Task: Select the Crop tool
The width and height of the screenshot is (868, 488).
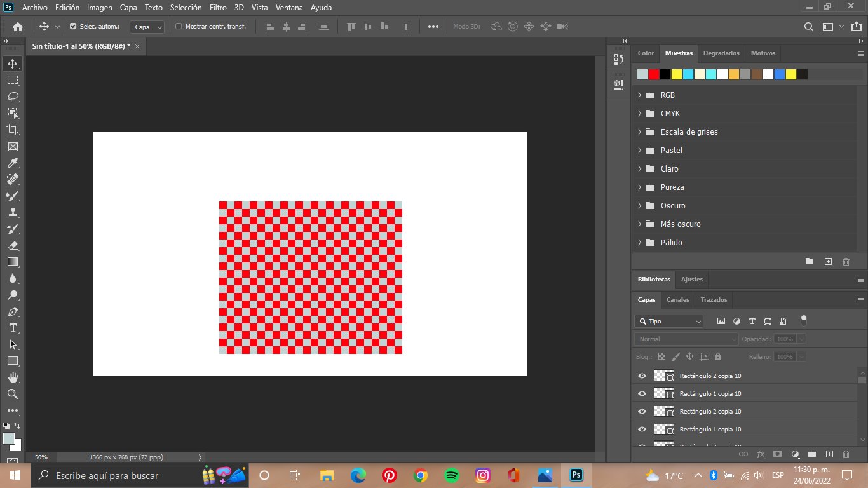Action: pyautogui.click(x=13, y=130)
